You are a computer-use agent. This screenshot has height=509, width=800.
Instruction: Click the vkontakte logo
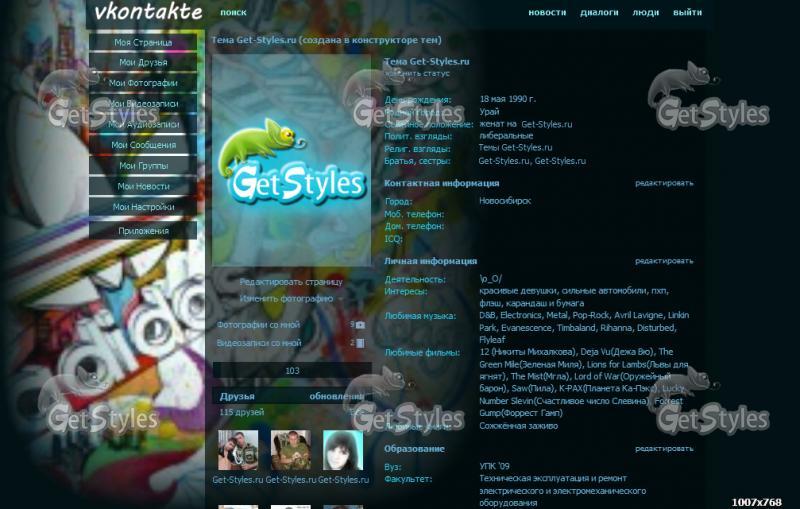147,13
